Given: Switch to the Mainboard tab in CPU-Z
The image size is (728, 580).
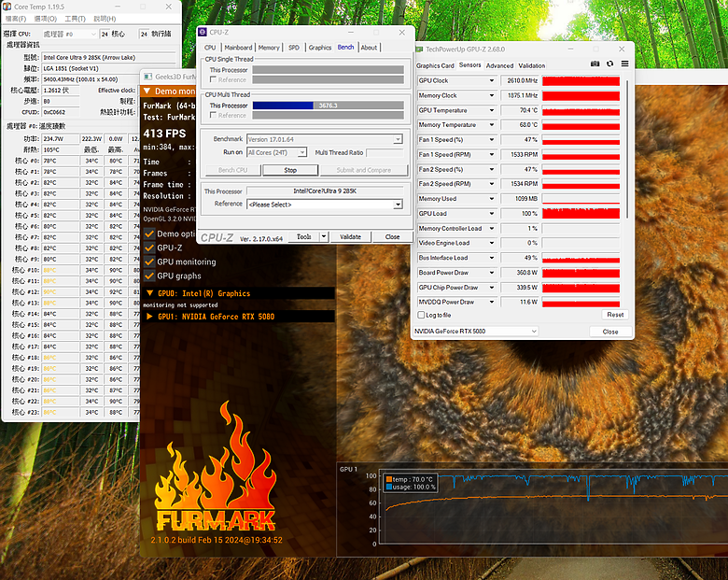Looking at the screenshot, I should pos(238,48).
